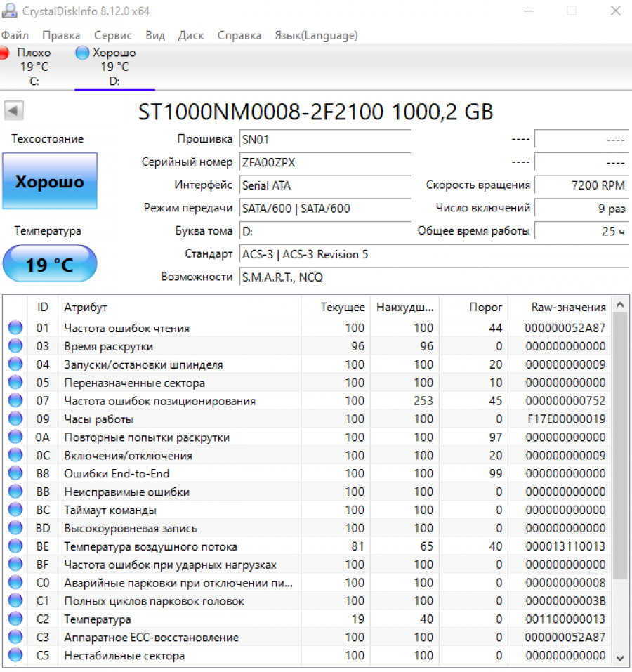Click status orb for attribute C2 temperature
Viewport: 632px width, 672px height.
pos(15,619)
